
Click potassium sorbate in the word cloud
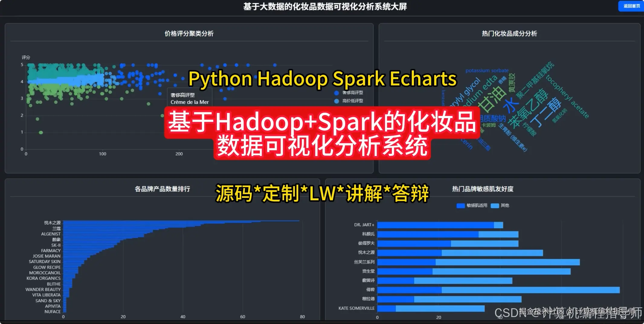(x=487, y=71)
